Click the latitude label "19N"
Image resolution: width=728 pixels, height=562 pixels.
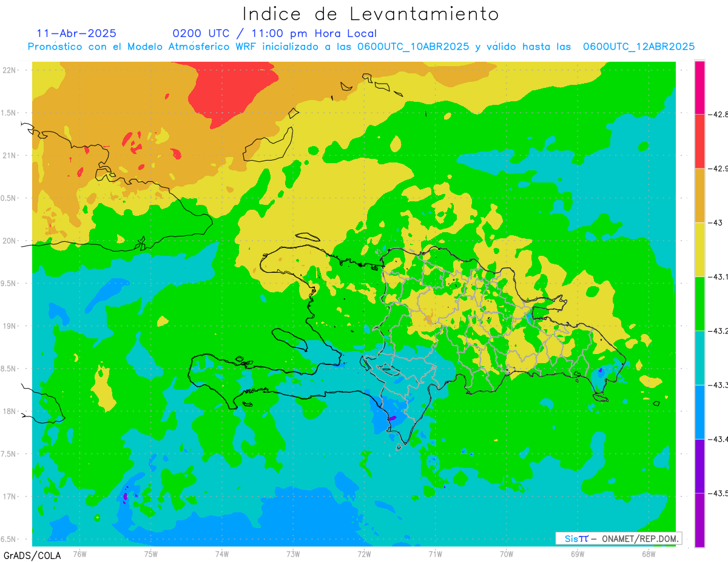coord(10,326)
